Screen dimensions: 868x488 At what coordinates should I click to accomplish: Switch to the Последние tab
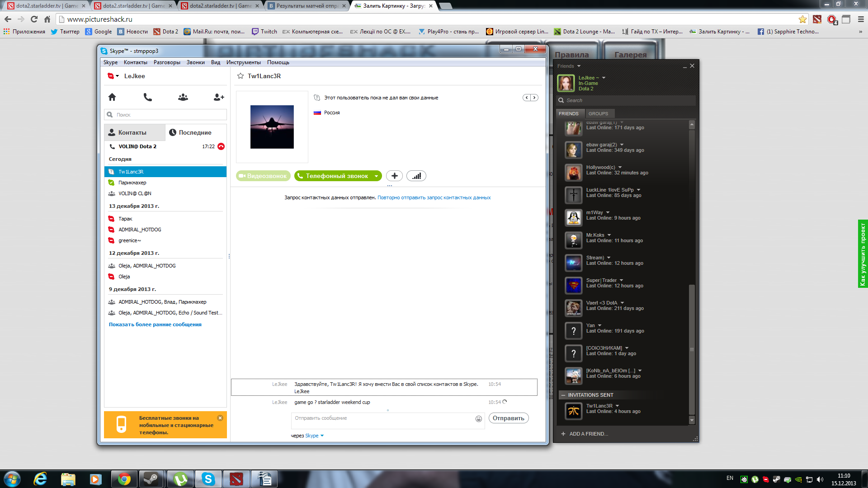tap(196, 132)
